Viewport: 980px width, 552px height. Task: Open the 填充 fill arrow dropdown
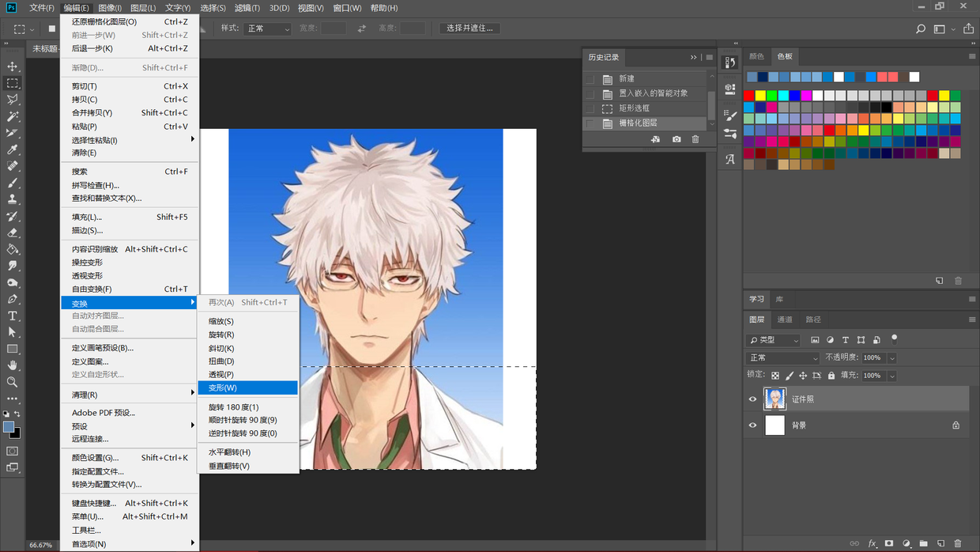(892, 376)
